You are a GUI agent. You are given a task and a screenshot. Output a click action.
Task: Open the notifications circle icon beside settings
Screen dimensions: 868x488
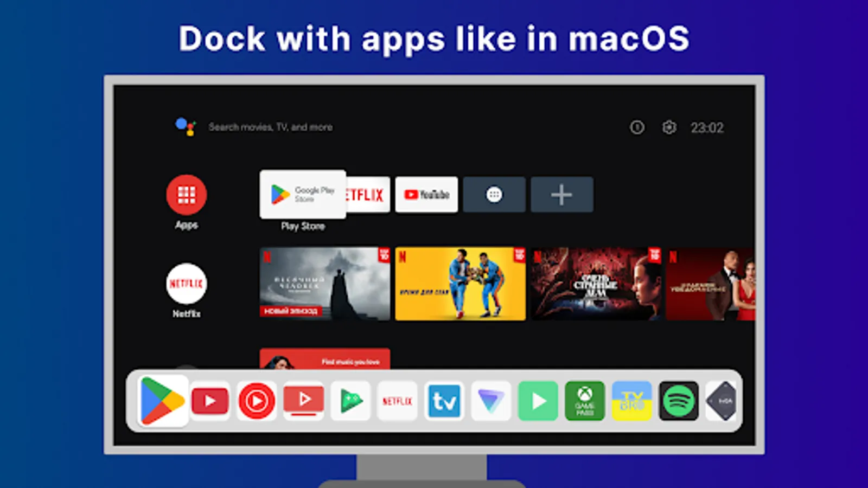[x=637, y=127]
